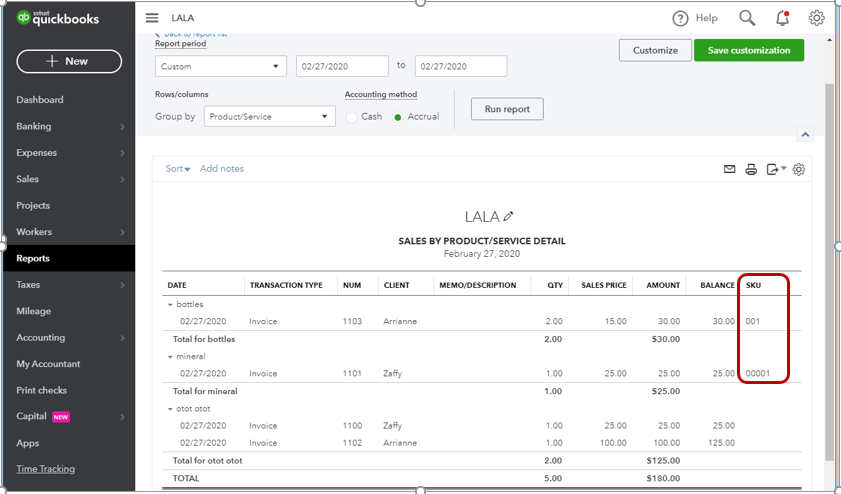The image size is (841, 494).
Task: Click the Help question mark icon
Action: point(681,18)
